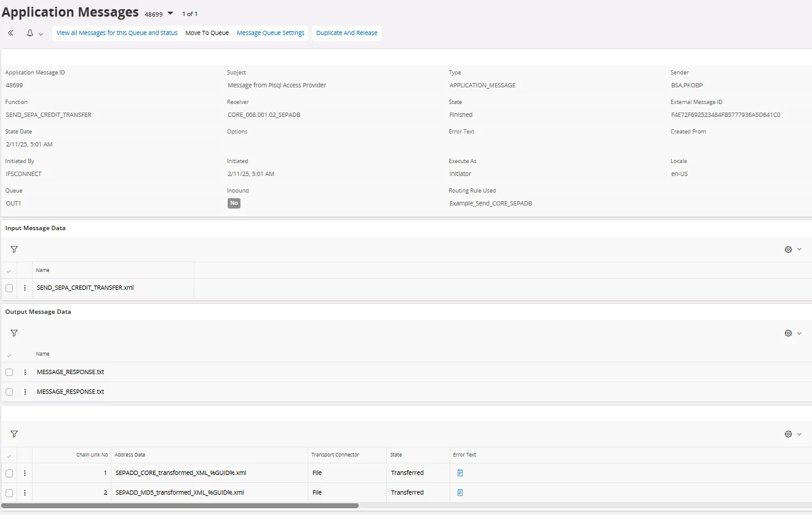The width and height of the screenshot is (812, 515).
Task: Click Duplicate And Release button
Action: tap(347, 33)
